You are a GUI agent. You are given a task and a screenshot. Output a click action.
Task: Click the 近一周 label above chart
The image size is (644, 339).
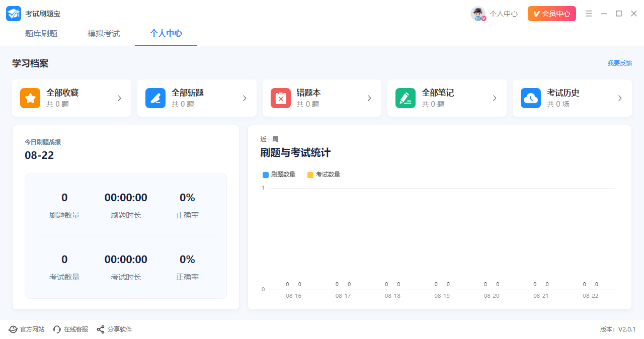269,139
